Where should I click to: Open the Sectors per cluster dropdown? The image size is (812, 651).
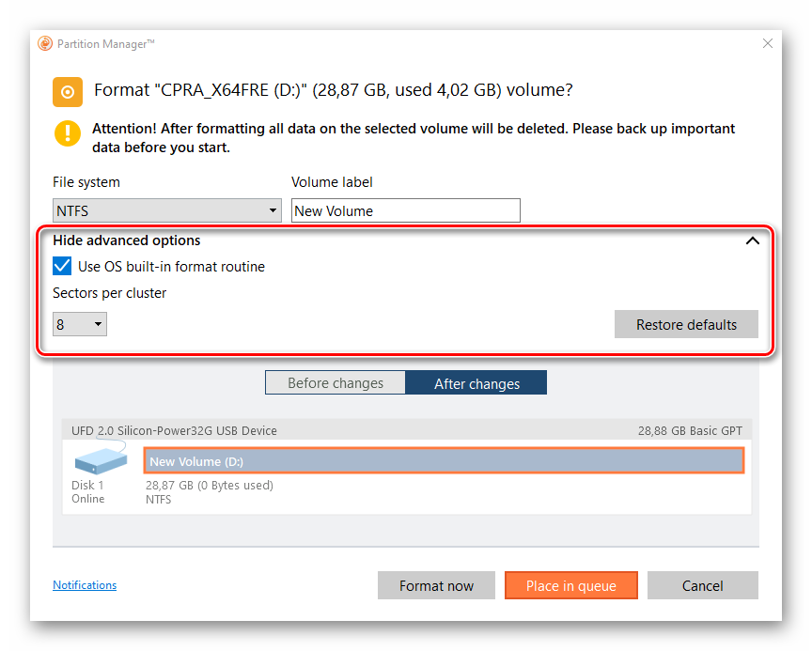coord(80,325)
